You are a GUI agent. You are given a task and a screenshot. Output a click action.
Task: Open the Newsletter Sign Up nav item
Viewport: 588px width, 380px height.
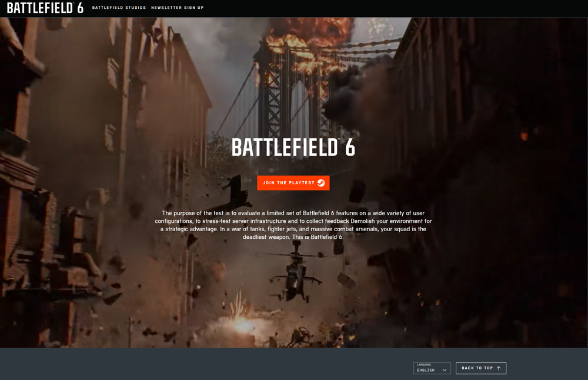tap(177, 8)
